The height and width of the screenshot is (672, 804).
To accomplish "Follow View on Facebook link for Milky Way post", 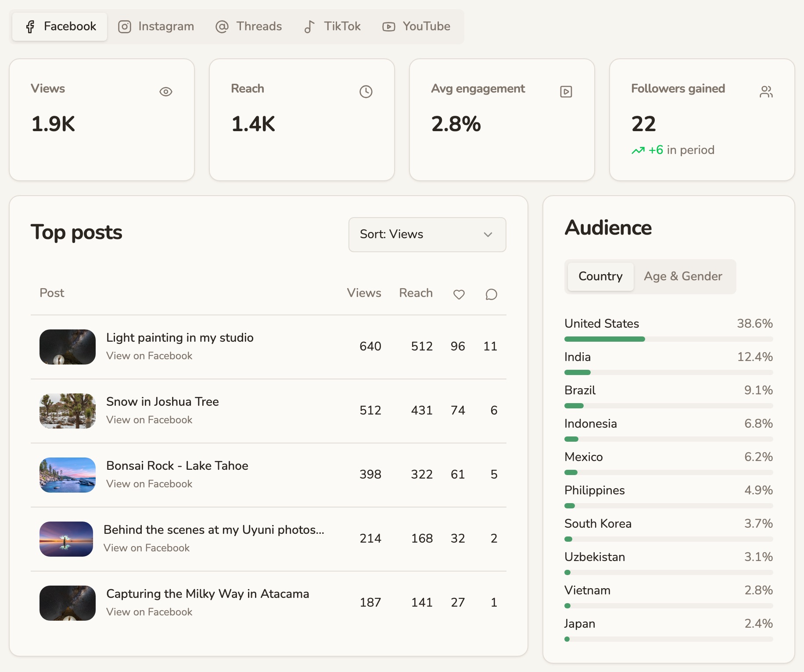I will click(149, 612).
